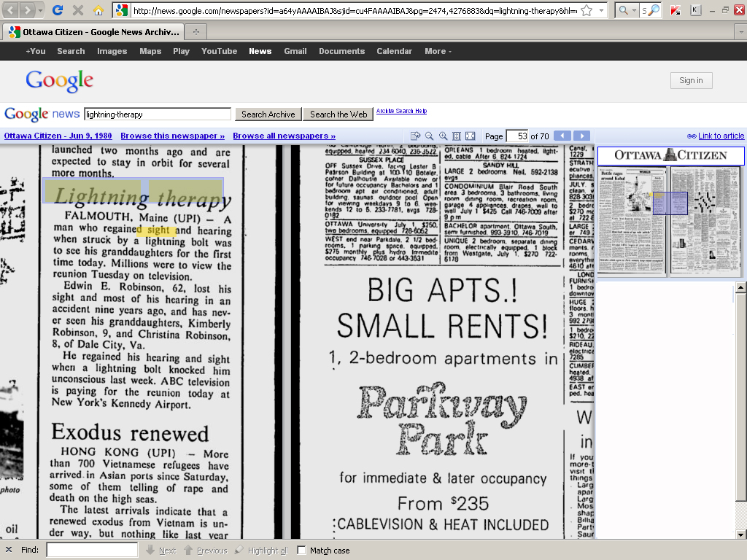Zoom out of the newspaper page

point(429,136)
